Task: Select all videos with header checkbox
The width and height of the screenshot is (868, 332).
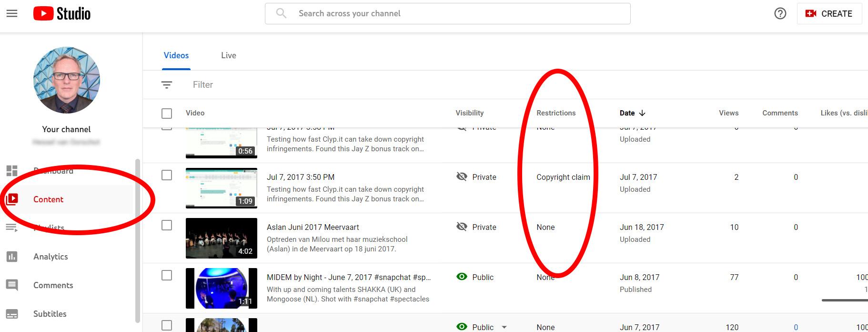Action: coord(167,114)
